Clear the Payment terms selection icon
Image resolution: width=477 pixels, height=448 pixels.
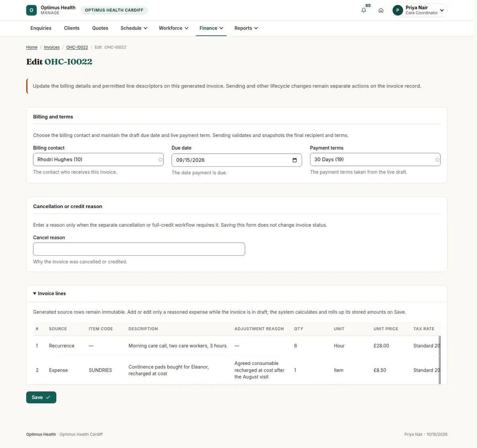(x=437, y=160)
